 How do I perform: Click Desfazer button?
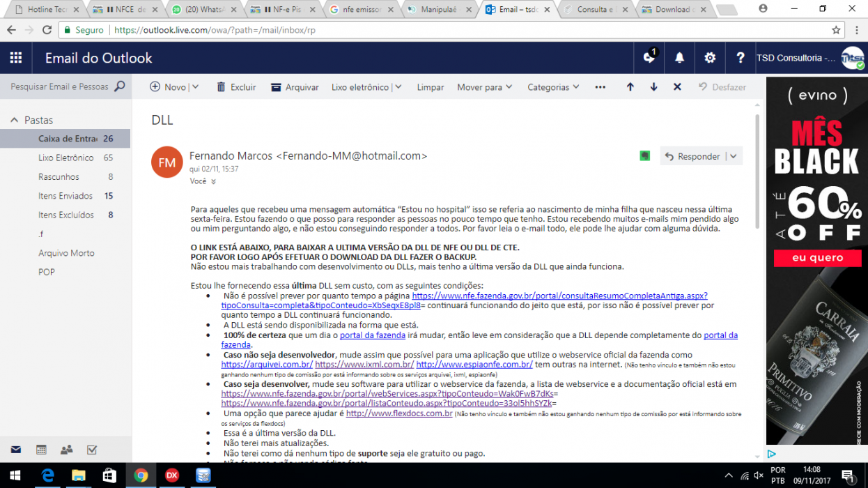[722, 87]
